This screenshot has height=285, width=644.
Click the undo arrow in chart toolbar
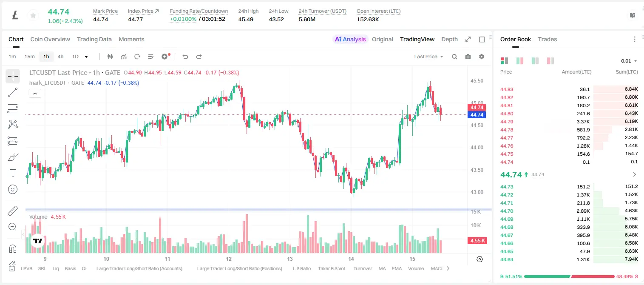pyautogui.click(x=185, y=57)
